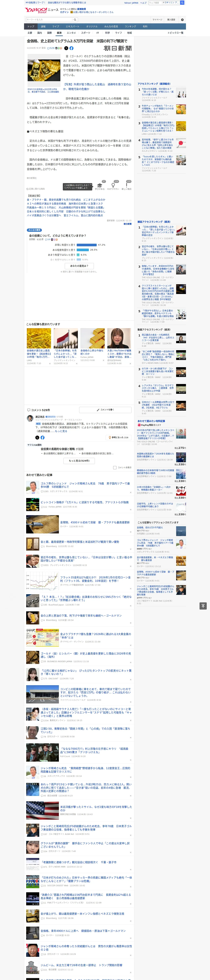Screen dimensions: 210x980
Task: Open article ビットコイン価格が「1万ドル」に逆戻り
Action: pyautogui.click(x=85, y=502)
